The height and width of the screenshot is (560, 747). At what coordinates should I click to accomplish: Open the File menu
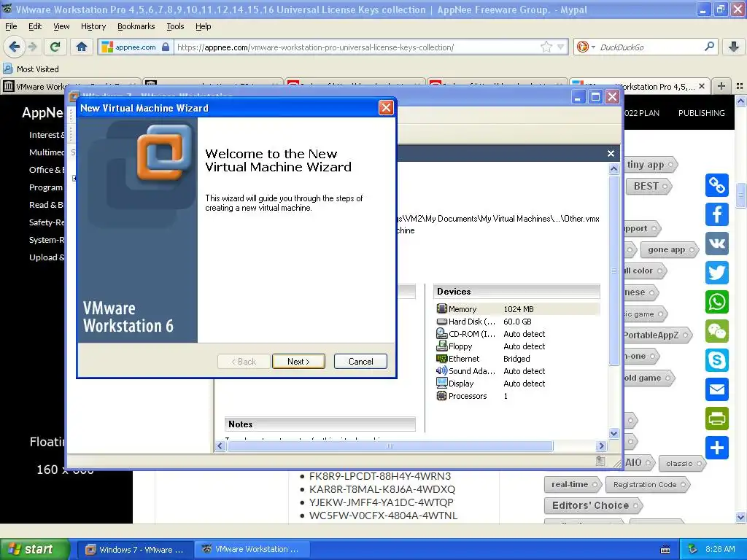(x=11, y=26)
